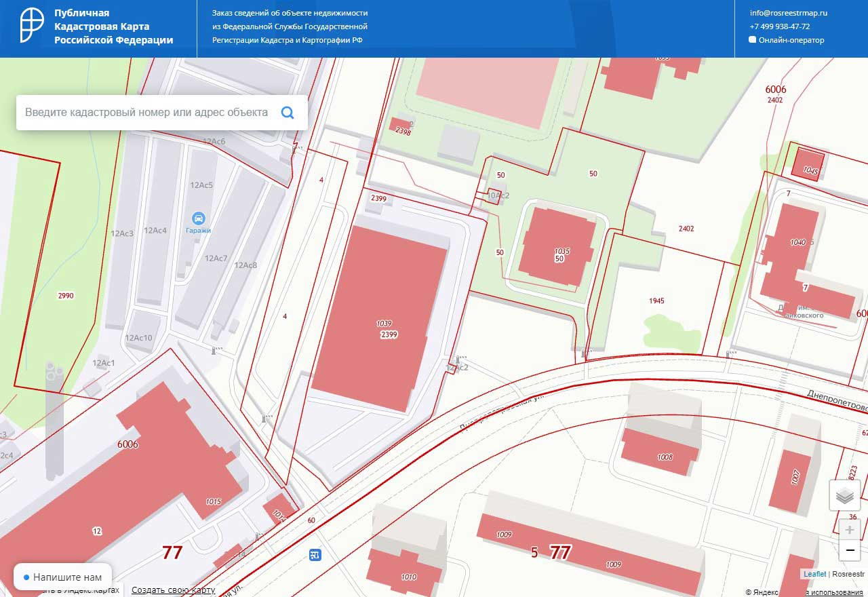
Task: Click the cadastral number search field
Action: coord(146,113)
